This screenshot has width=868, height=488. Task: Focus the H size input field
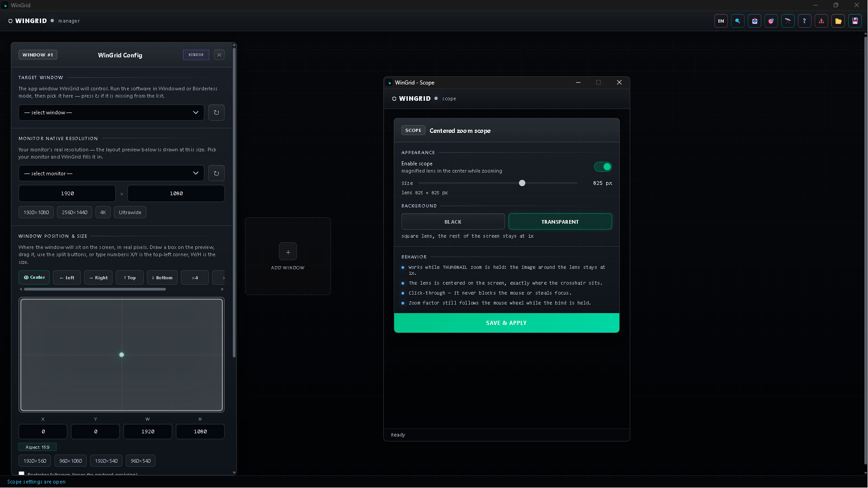pyautogui.click(x=200, y=432)
